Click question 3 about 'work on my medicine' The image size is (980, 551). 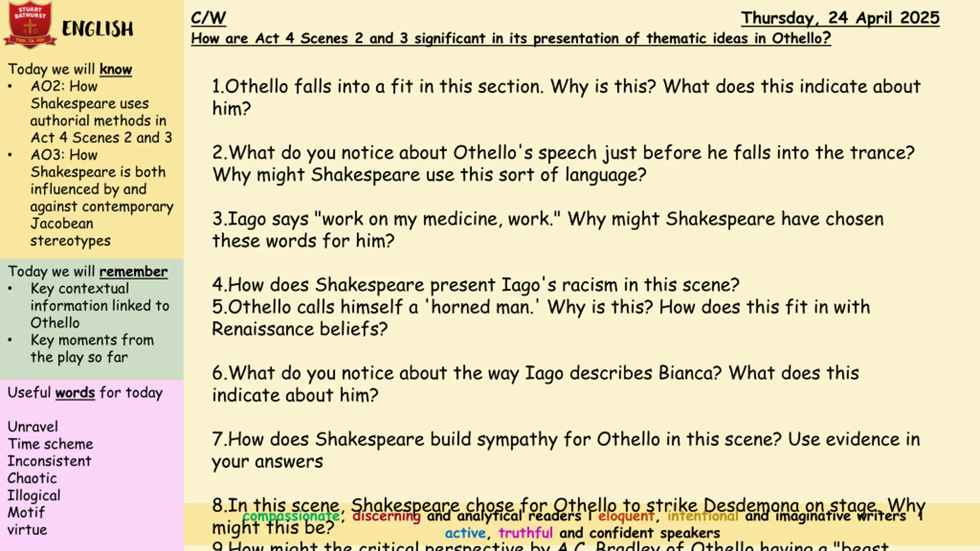548,230
